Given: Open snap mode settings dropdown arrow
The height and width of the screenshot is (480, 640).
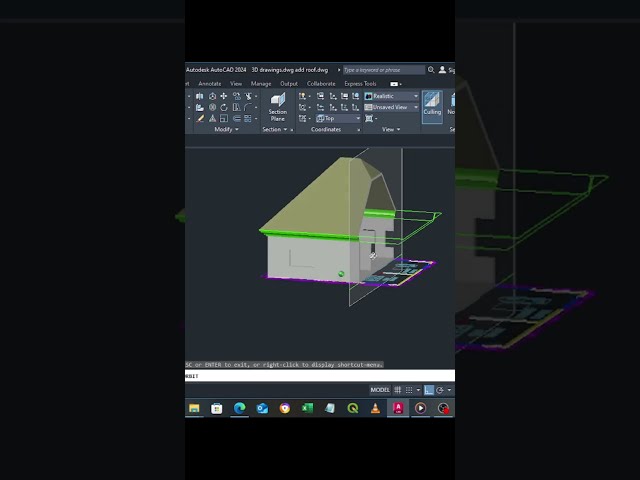Looking at the screenshot, I should pos(418,390).
